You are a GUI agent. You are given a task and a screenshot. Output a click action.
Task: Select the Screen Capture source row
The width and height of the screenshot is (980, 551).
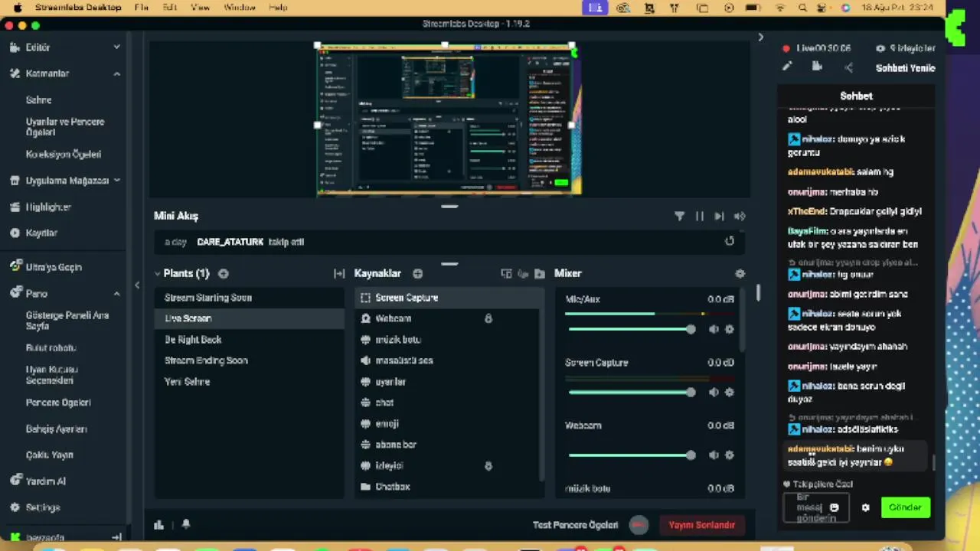coord(449,298)
